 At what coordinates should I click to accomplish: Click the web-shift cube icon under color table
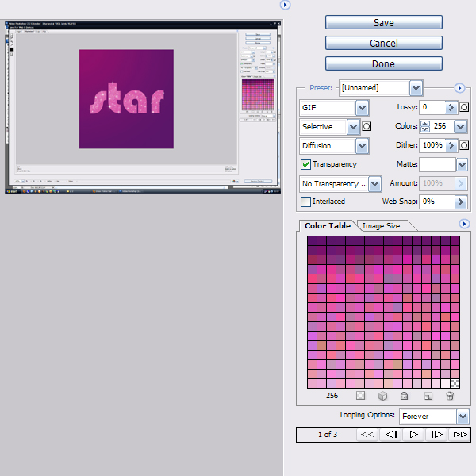[x=383, y=396]
